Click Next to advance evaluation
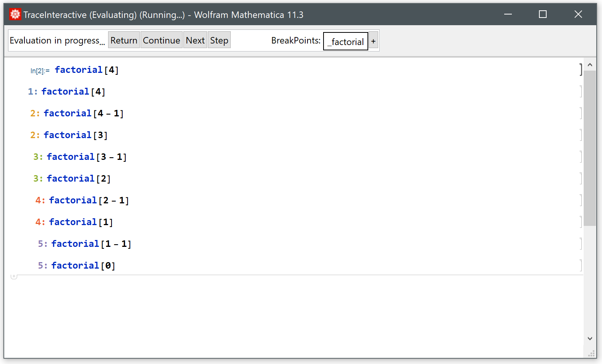Viewport: 602px width, 364px height. [x=195, y=40]
